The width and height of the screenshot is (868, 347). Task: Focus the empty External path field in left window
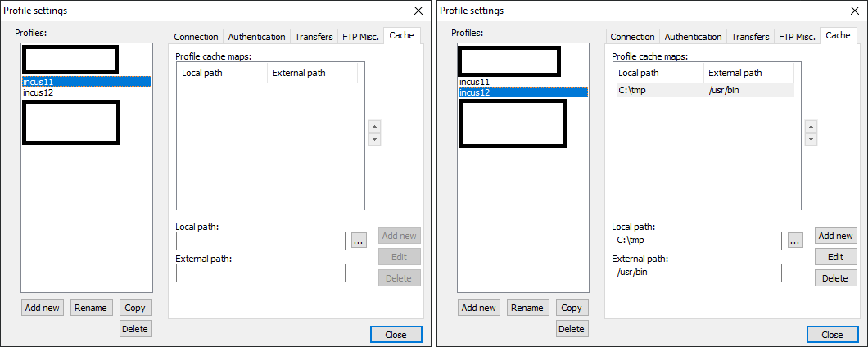pyautogui.click(x=260, y=273)
